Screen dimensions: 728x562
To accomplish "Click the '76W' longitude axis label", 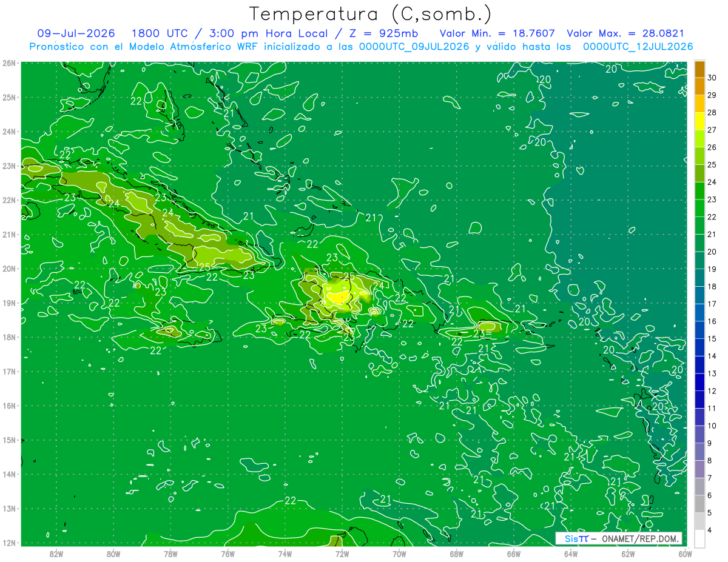I will [228, 554].
